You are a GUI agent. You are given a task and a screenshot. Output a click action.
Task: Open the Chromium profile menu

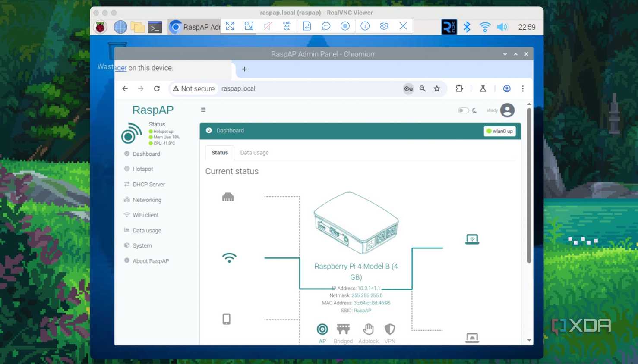pos(507,88)
